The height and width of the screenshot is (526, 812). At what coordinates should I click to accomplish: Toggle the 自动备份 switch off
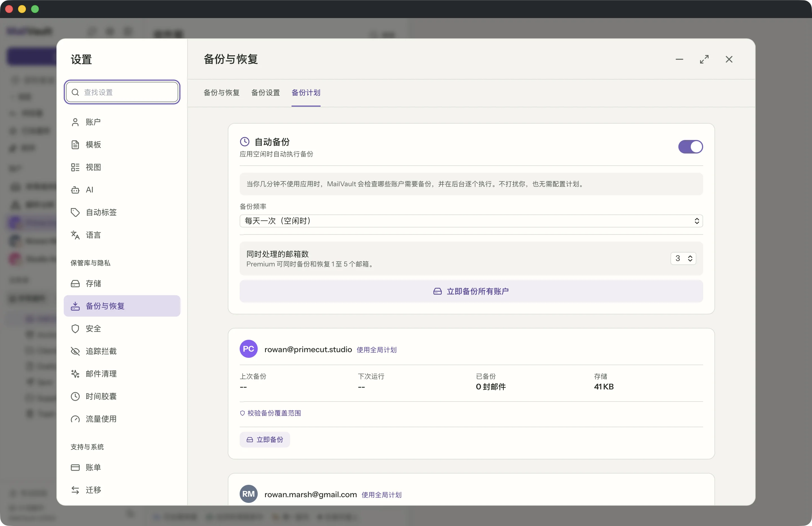pyautogui.click(x=690, y=146)
